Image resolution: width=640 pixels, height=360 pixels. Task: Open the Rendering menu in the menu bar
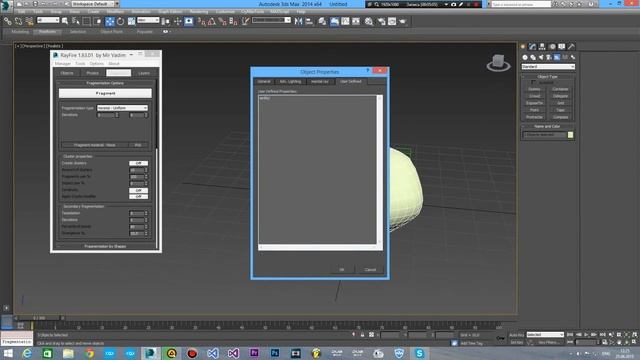click(x=199, y=12)
